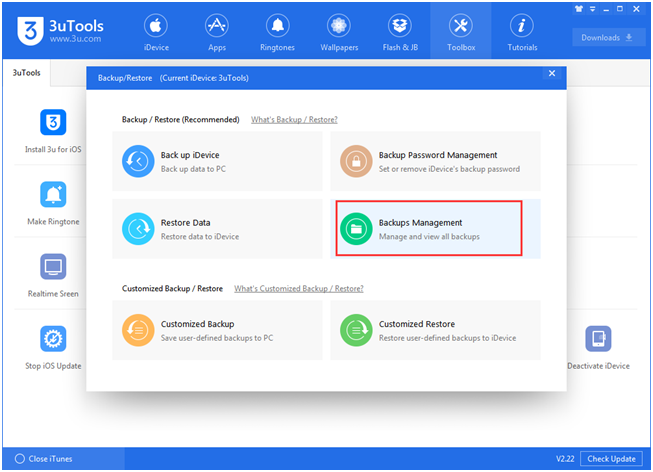Click the Customized Restore green icon
This screenshot has height=472, width=653.
[x=356, y=330]
